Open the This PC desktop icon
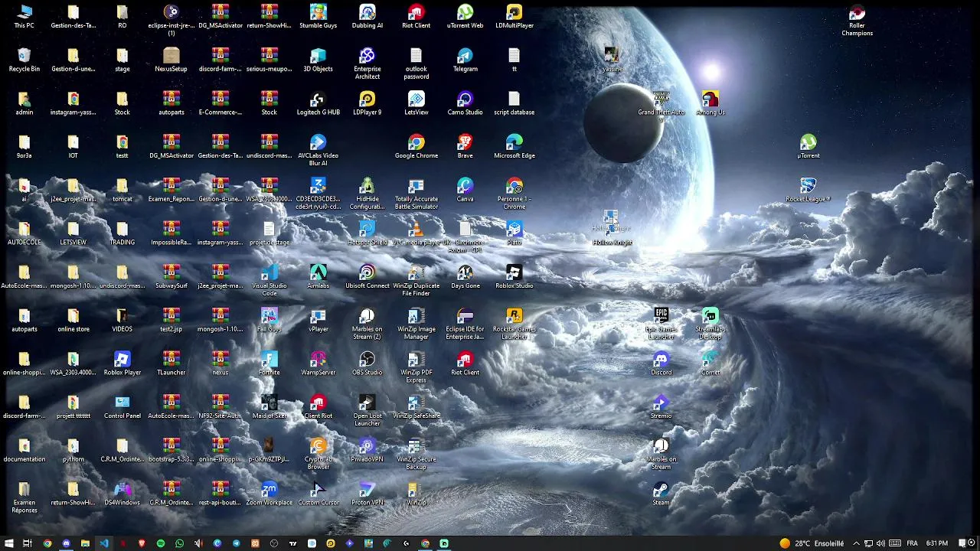Viewport: 980px width, 551px height. tap(24, 17)
